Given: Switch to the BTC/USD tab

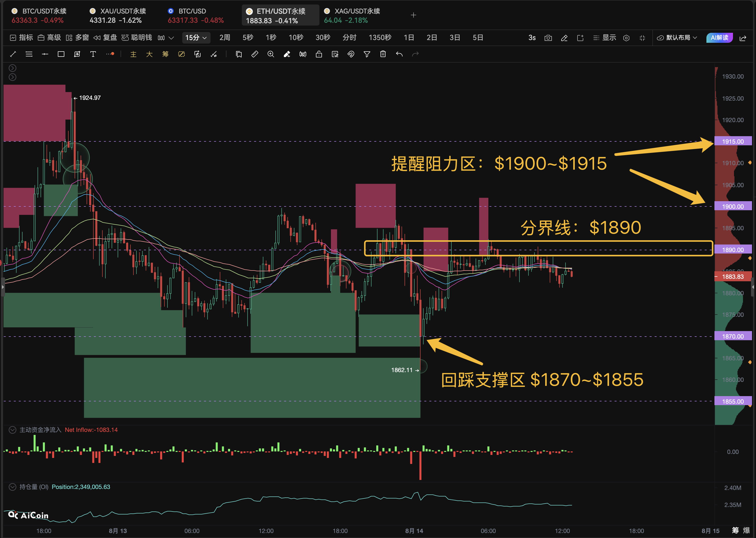Looking at the screenshot, I should tap(196, 16).
